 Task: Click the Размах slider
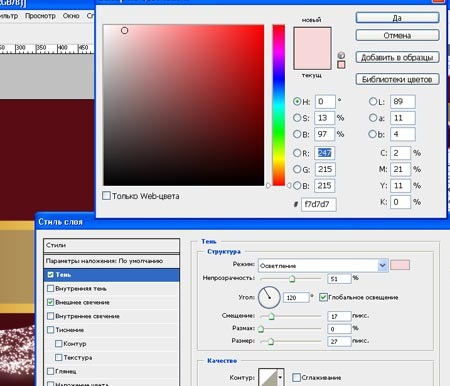[x=291, y=329]
